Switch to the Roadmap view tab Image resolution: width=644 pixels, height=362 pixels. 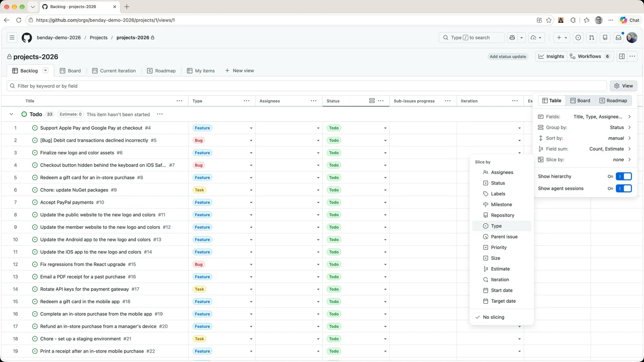(161, 70)
